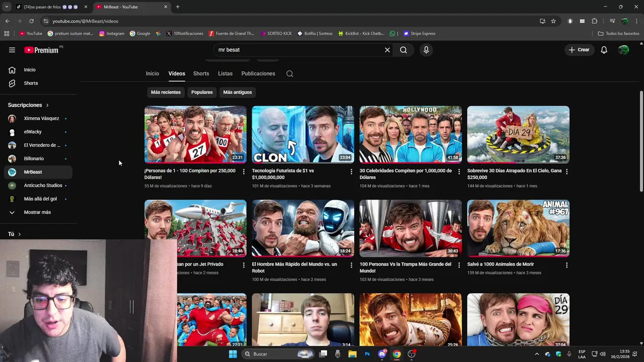Open the Hollywood 30 Celebridades thumbnail
Screen dimensions: 644x362
(x=411, y=134)
